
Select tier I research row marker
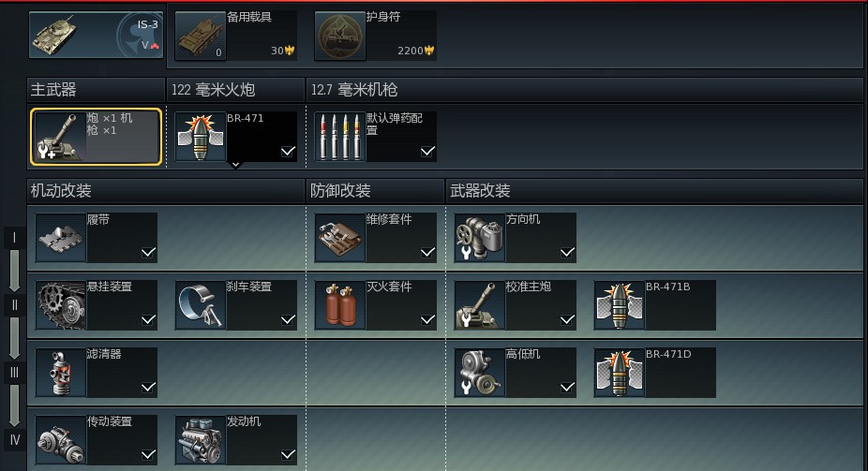point(14,238)
